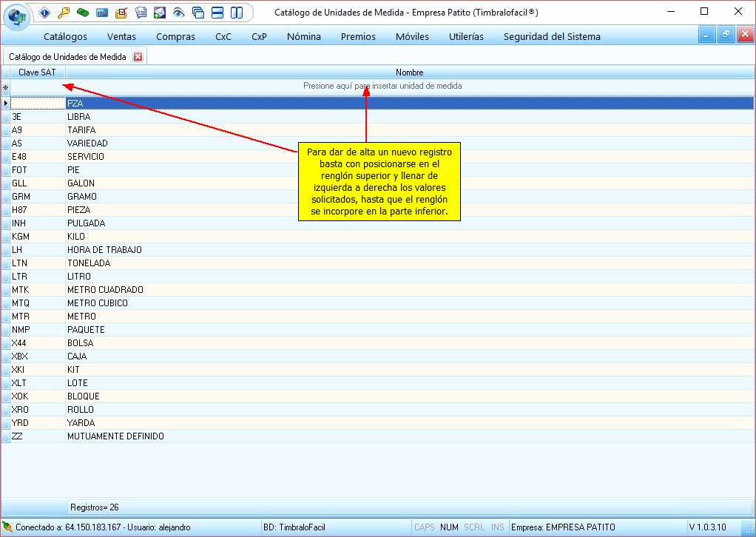Minimize the inner child window
Image resolution: width=756 pixels, height=537 pixels.
(x=706, y=35)
